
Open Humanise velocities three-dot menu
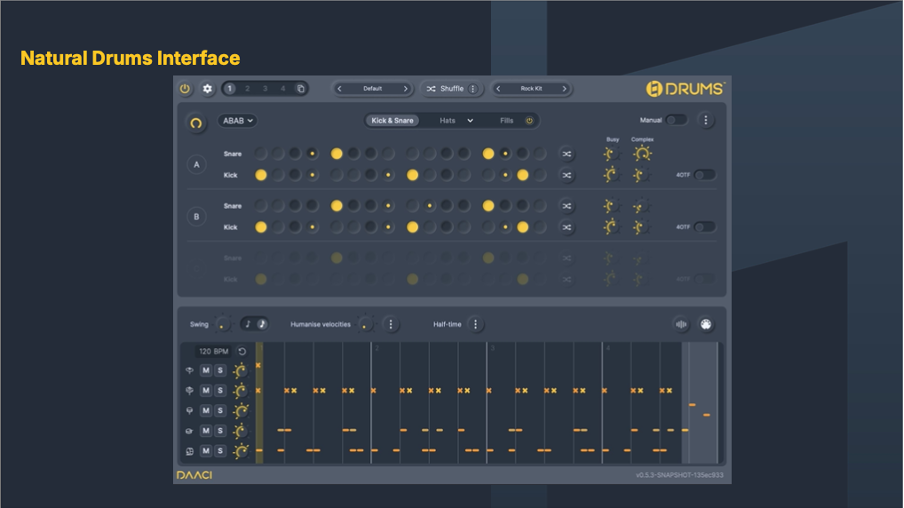pos(390,325)
